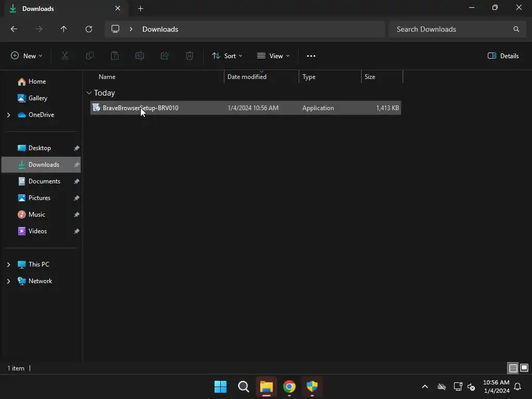532x399 pixels.
Task: Select the BraveBrowserSetup-BRV010 file
Action: (246, 108)
